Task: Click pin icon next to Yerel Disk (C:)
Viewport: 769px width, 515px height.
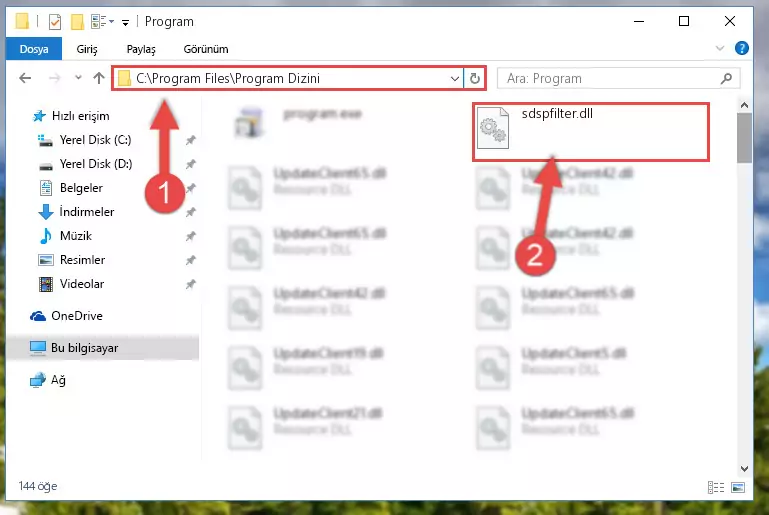Action: coord(190,140)
